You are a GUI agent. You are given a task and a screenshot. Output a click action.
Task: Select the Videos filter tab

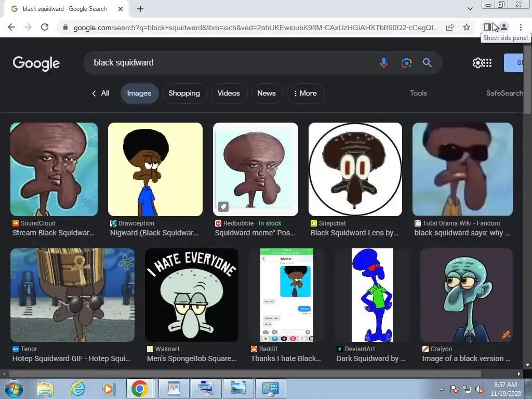click(x=229, y=94)
